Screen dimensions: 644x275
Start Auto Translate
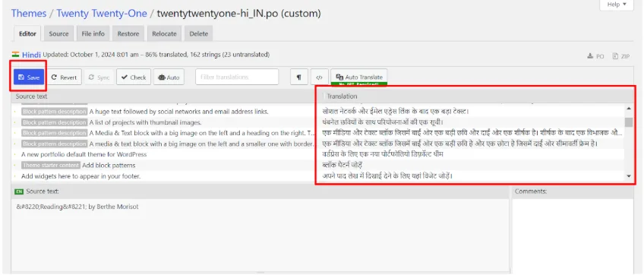point(359,77)
